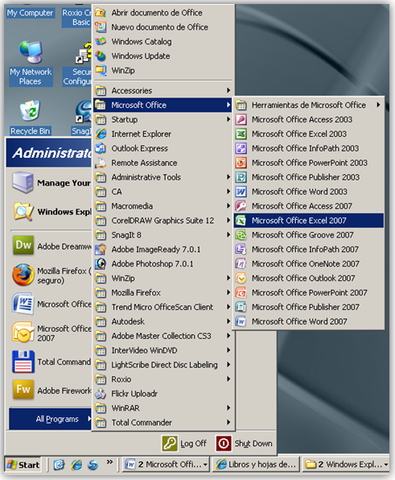Click the Access 2003 icon
Viewport: 395px width, 480px height.
click(241, 119)
